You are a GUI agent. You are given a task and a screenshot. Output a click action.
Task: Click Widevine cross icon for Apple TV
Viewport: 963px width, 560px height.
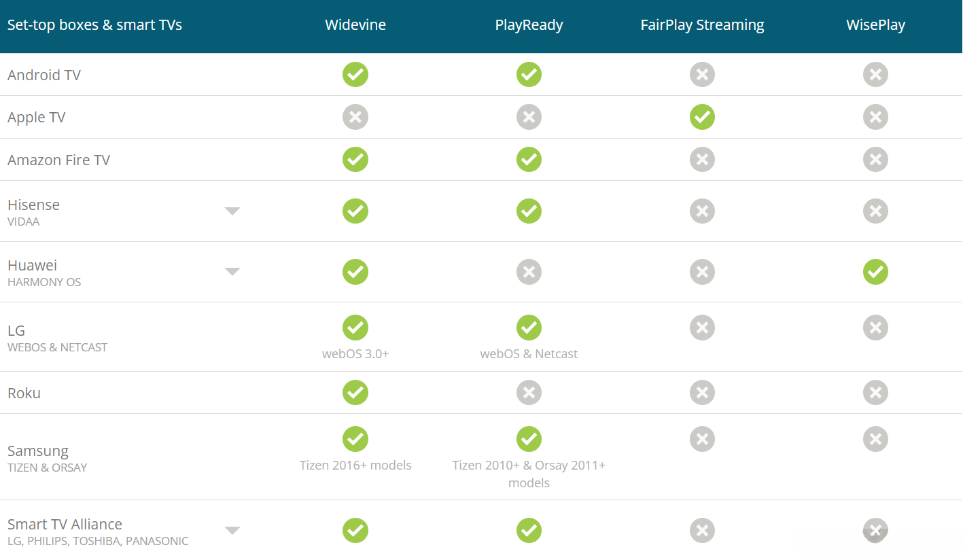(x=355, y=117)
